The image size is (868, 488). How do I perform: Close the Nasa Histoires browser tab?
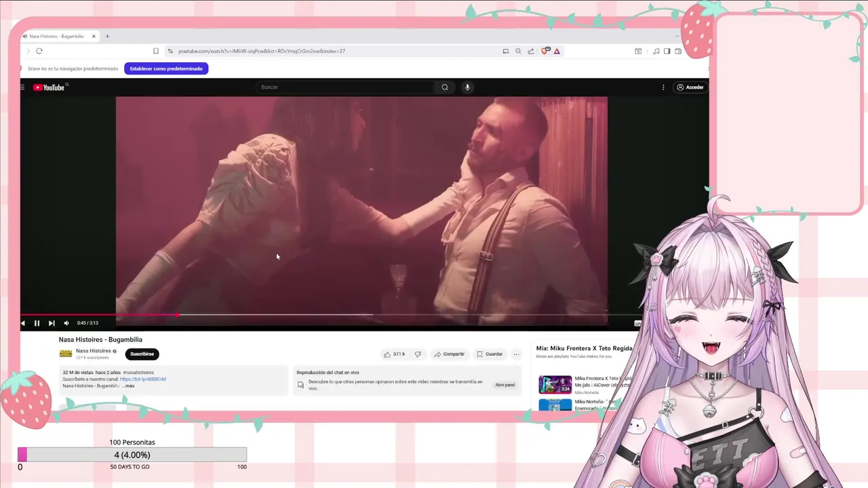pos(94,36)
